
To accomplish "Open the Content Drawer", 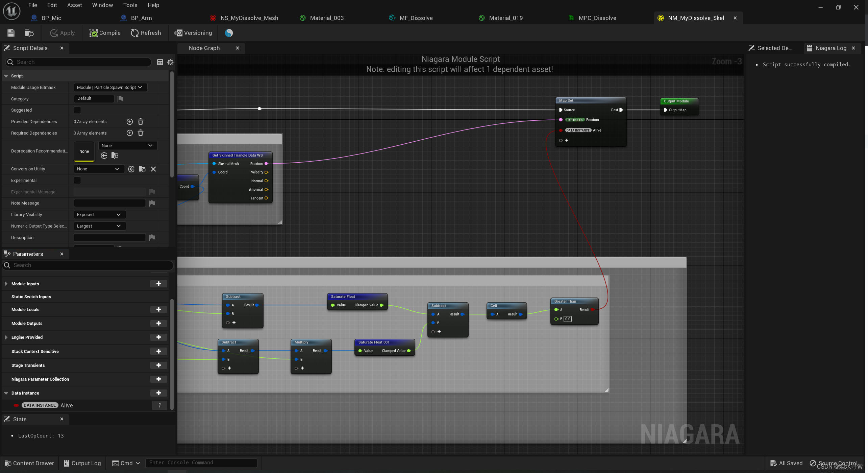I will (x=29, y=463).
